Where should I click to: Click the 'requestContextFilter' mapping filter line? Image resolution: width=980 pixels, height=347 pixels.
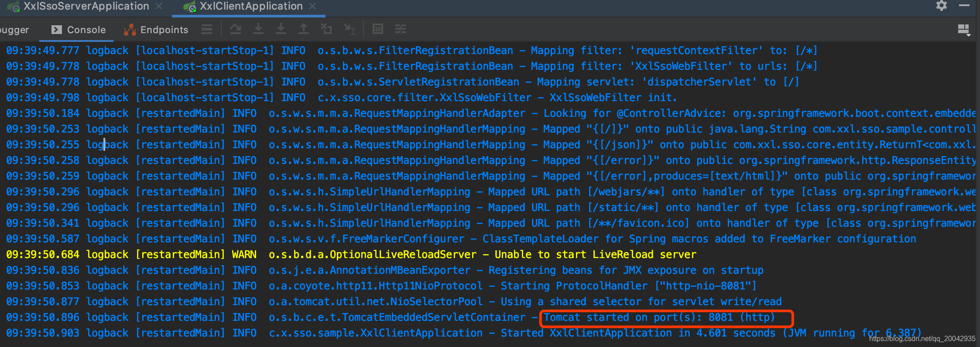[412, 51]
